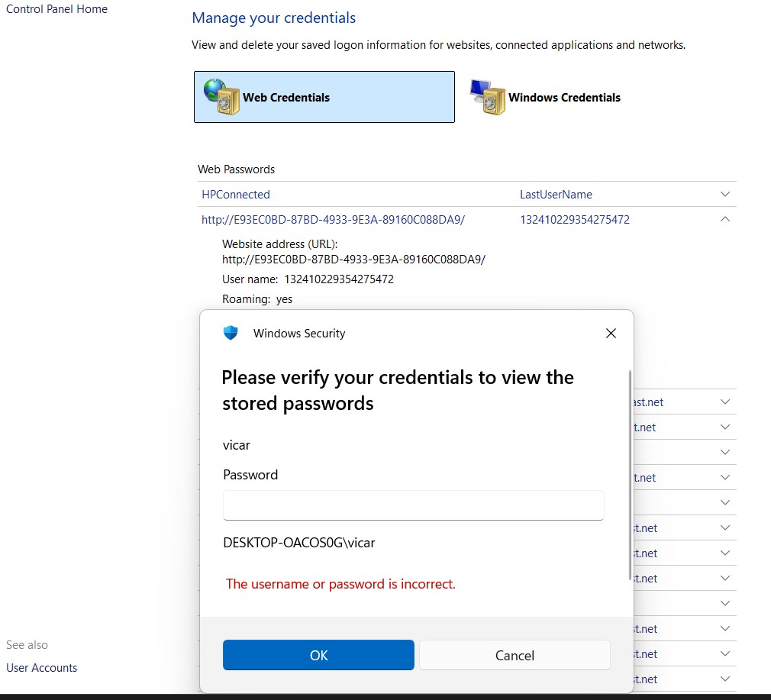Screen dimensions: 771x700
Task: Confirm with the OK button
Action: [x=318, y=655]
